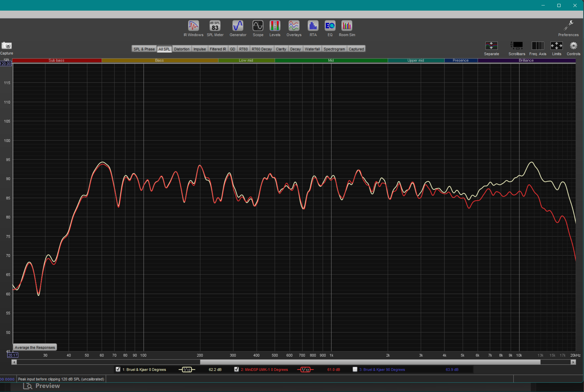Switch to RT60 tab

click(244, 49)
